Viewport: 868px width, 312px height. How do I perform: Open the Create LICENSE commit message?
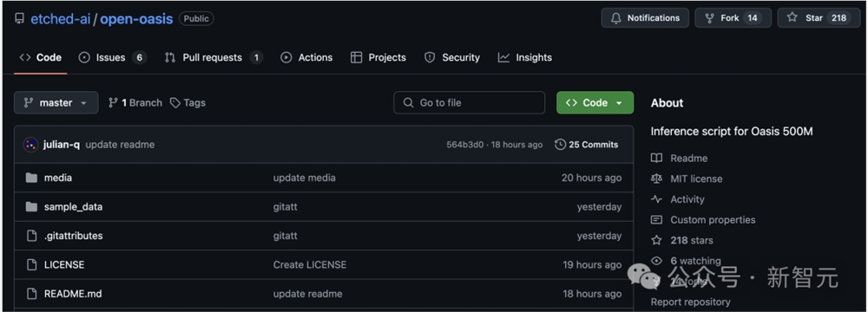tap(310, 264)
